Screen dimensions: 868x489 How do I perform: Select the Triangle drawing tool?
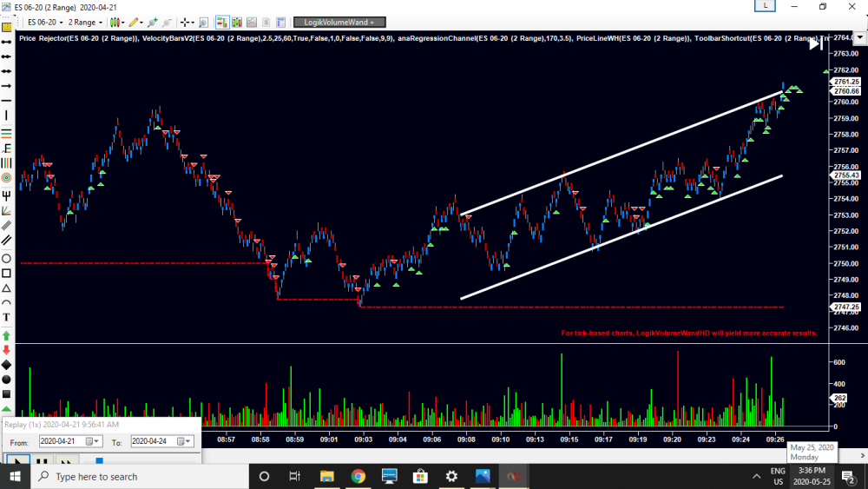pos(6,288)
